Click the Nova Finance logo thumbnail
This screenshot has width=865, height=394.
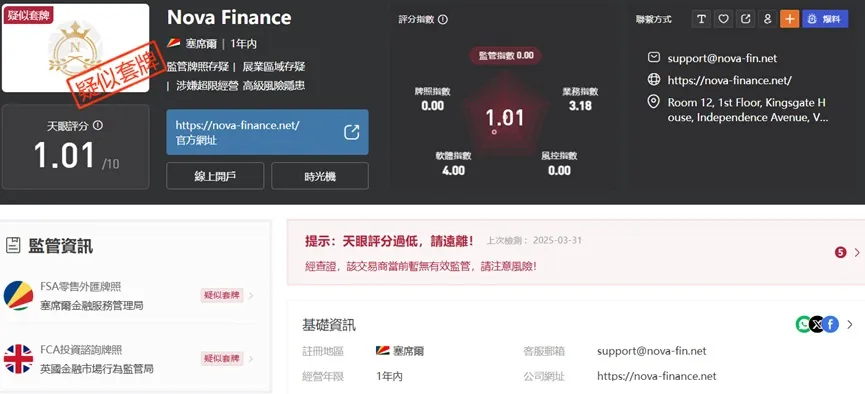[x=76, y=48]
